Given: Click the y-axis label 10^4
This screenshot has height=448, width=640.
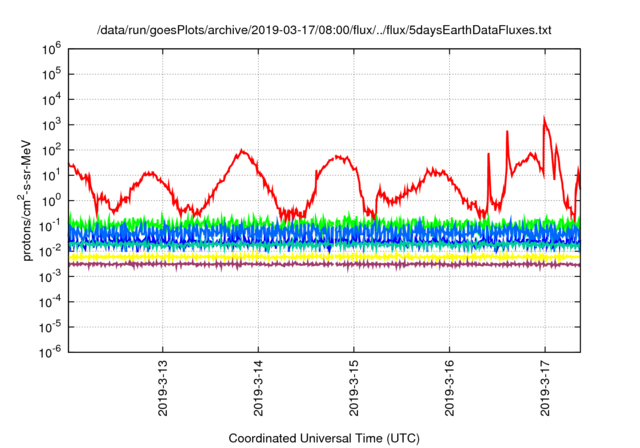Looking at the screenshot, I should click(x=51, y=100).
